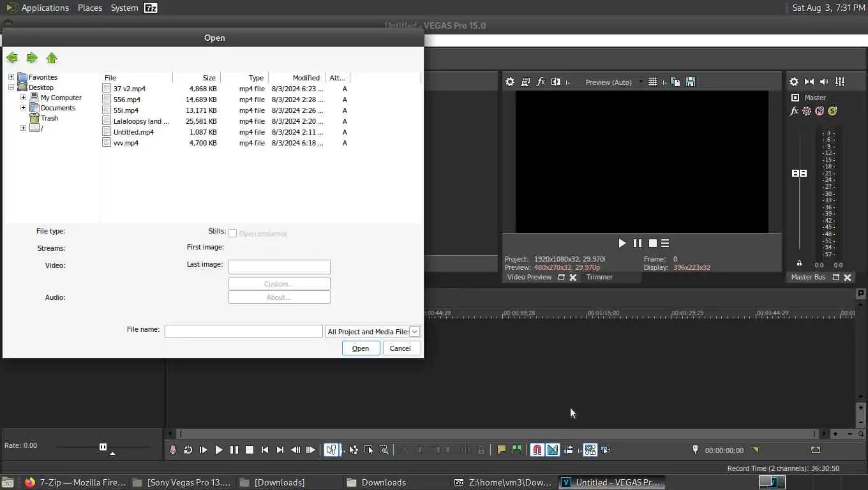Show grid overlays in video preview
This screenshot has height=490, width=868.
[x=653, y=82]
